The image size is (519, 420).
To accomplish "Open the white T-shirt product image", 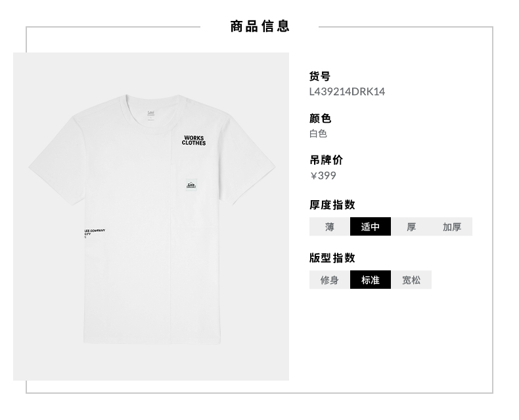I will click(151, 217).
